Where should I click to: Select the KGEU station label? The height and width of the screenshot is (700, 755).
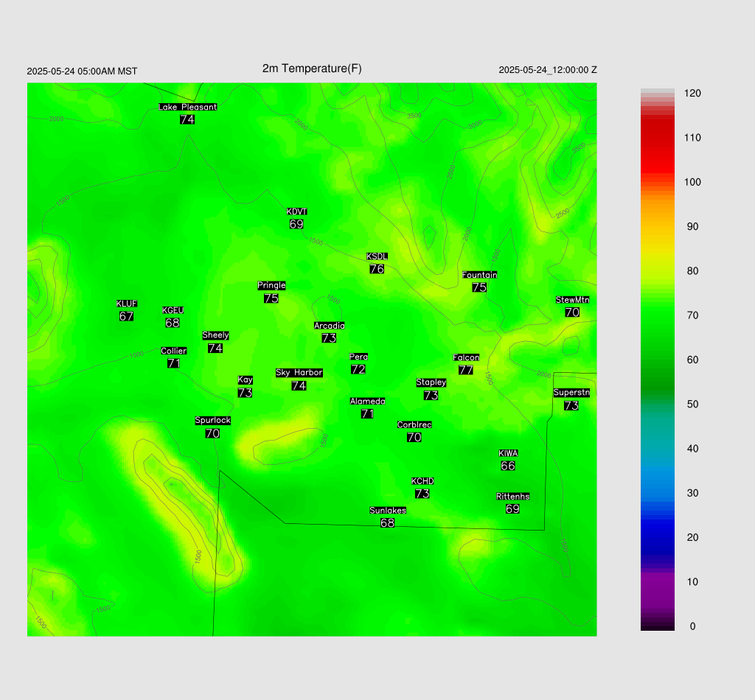[173, 310]
